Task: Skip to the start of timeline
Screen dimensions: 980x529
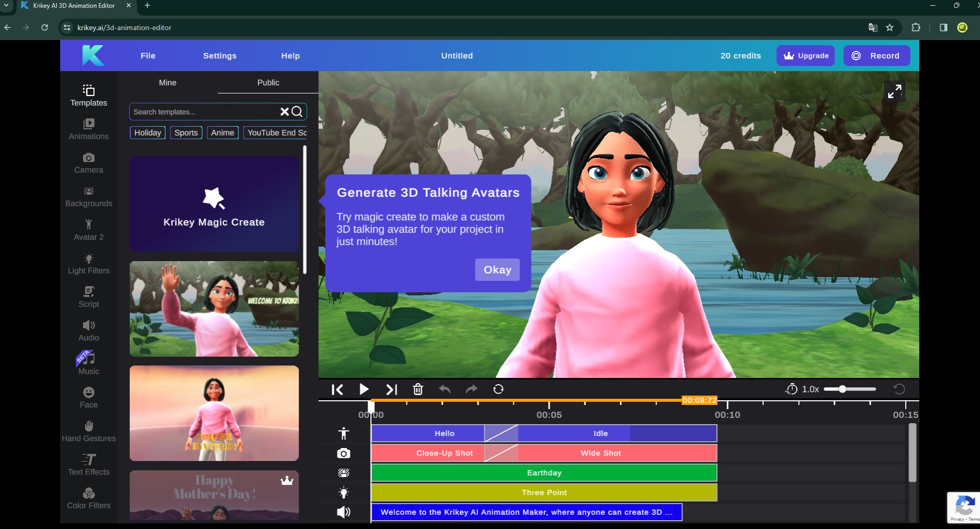Action: tap(337, 389)
